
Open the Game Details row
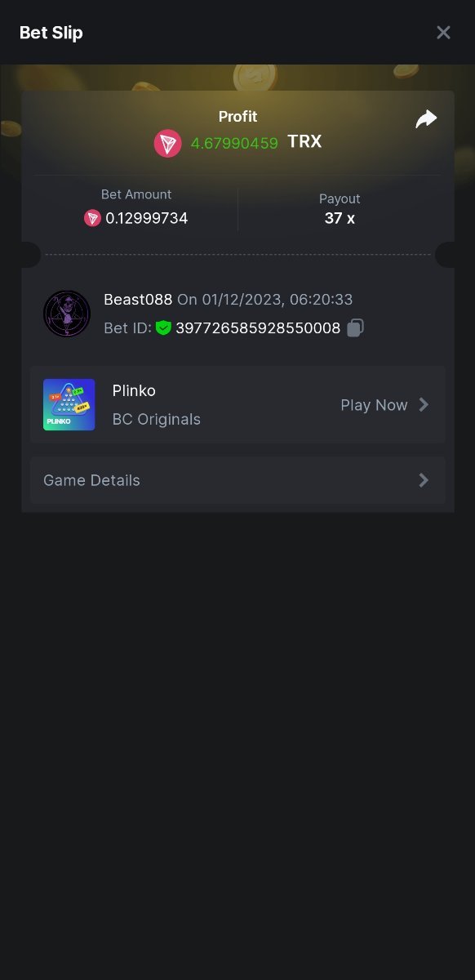pos(237,480)
